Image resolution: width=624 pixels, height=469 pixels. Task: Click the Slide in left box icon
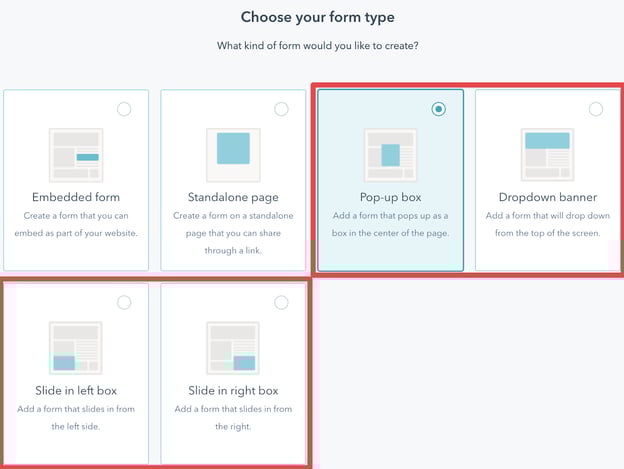click(75, 347)
